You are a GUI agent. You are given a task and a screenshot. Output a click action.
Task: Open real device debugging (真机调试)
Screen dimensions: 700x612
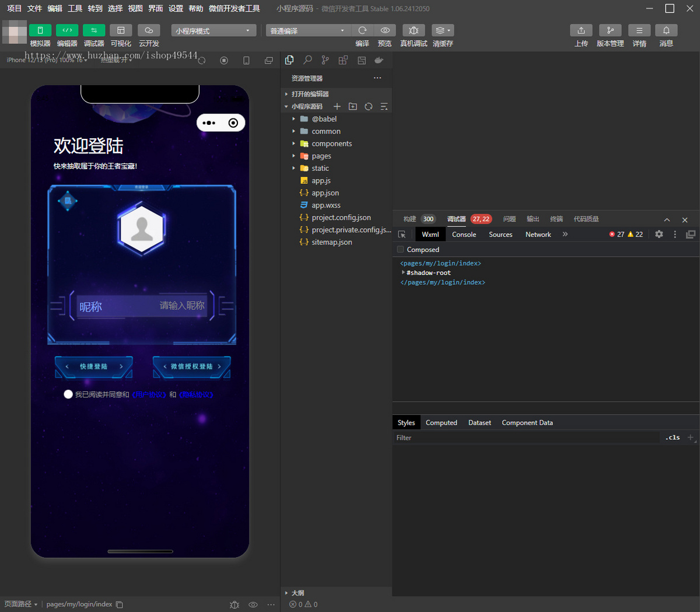[414, 30]
